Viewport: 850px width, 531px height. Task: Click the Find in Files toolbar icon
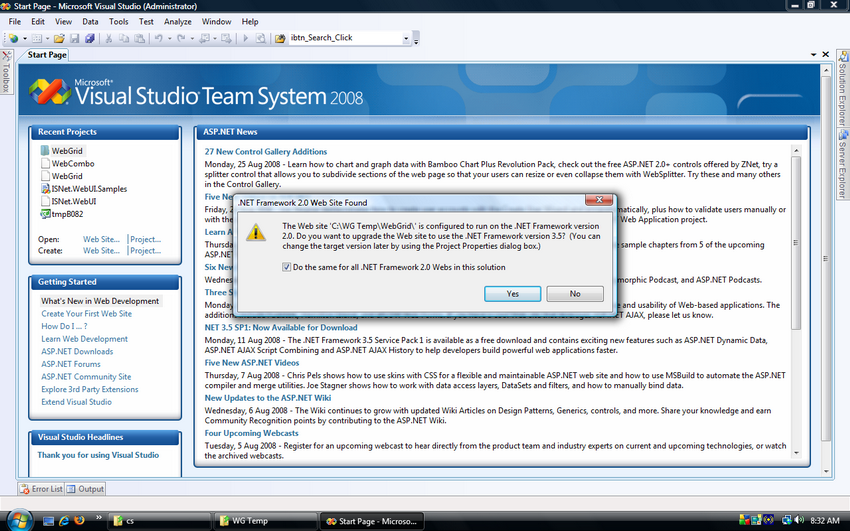click(x=261, y=38)
